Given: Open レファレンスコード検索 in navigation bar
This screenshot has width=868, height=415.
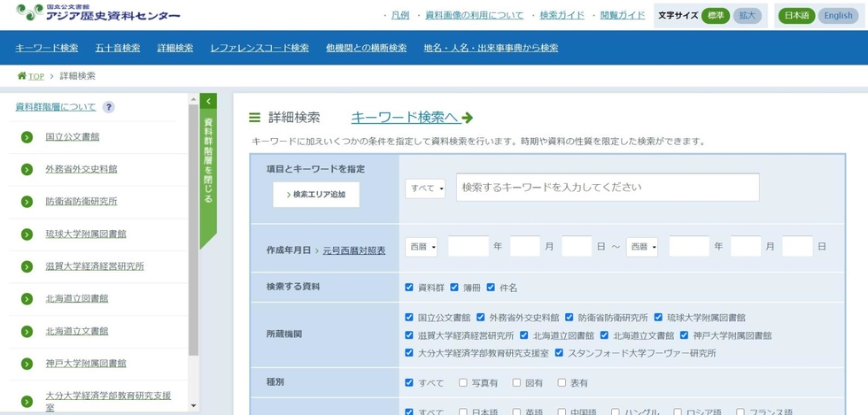Looking at the screenshot, I should [x=260, y=48].
